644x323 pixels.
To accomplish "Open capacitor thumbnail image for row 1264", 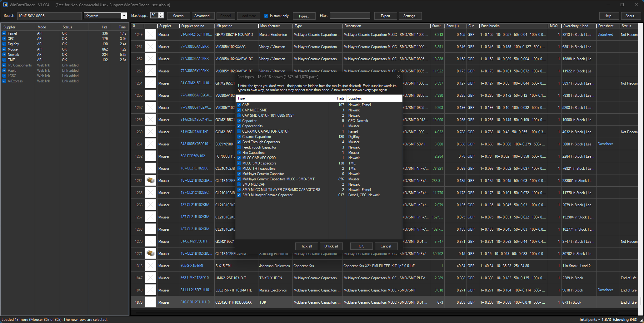I will (151, 180).
